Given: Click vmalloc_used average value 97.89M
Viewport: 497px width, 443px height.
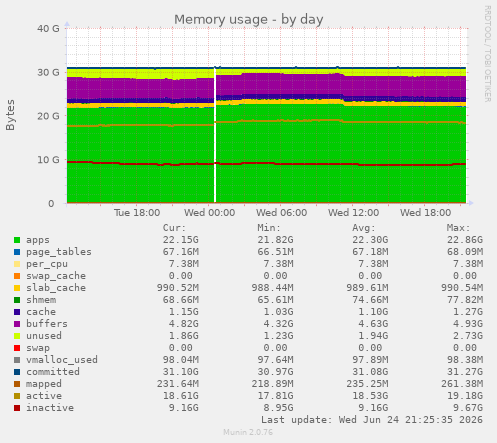Looking at the screenshot, I should point(370,360).
